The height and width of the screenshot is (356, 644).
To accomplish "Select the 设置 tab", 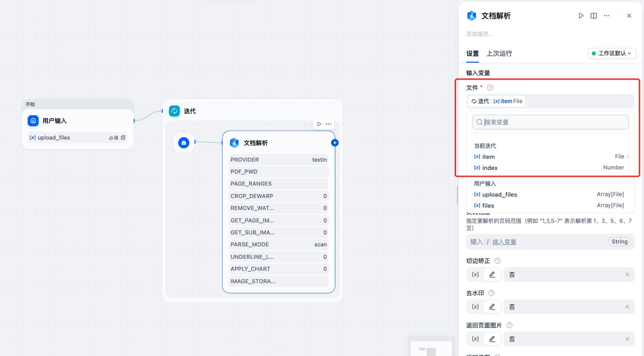I will click(x=472, y=53).
